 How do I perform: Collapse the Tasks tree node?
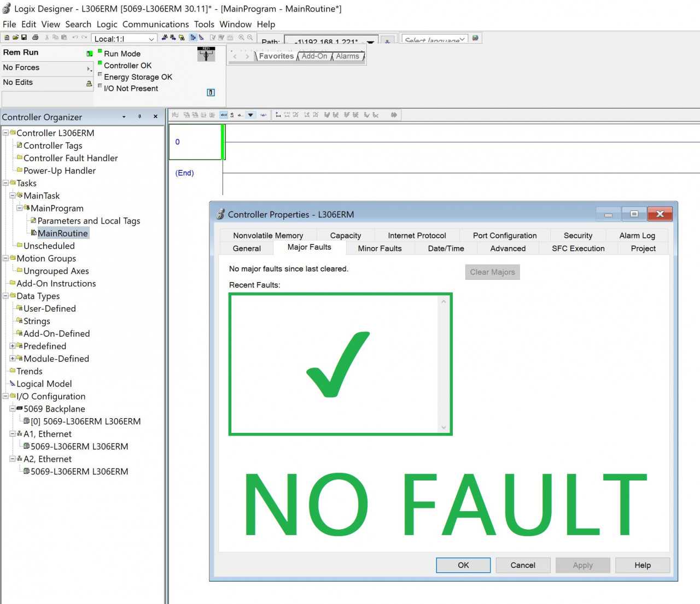[5, 183]
